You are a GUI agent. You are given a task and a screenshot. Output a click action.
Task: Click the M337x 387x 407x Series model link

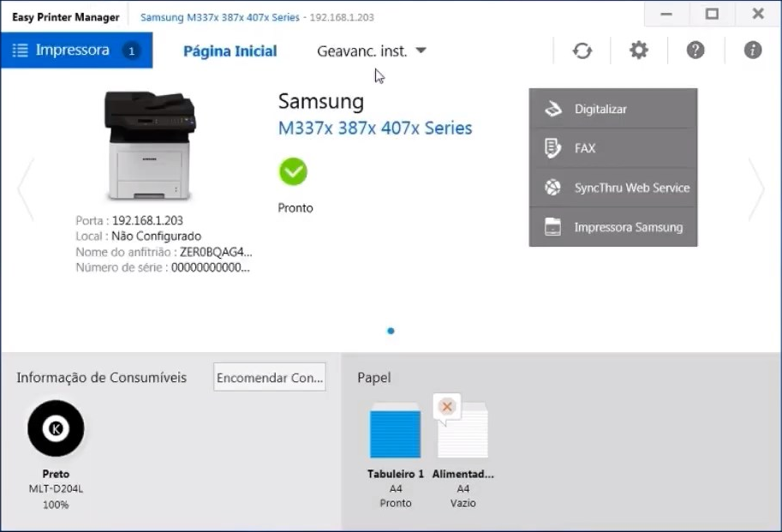pos(375,129)
